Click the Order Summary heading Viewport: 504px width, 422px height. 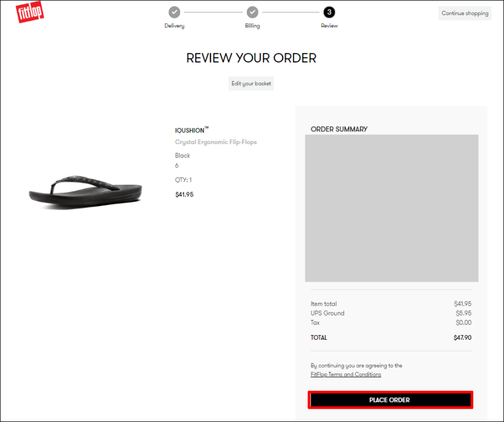[339, 129]
